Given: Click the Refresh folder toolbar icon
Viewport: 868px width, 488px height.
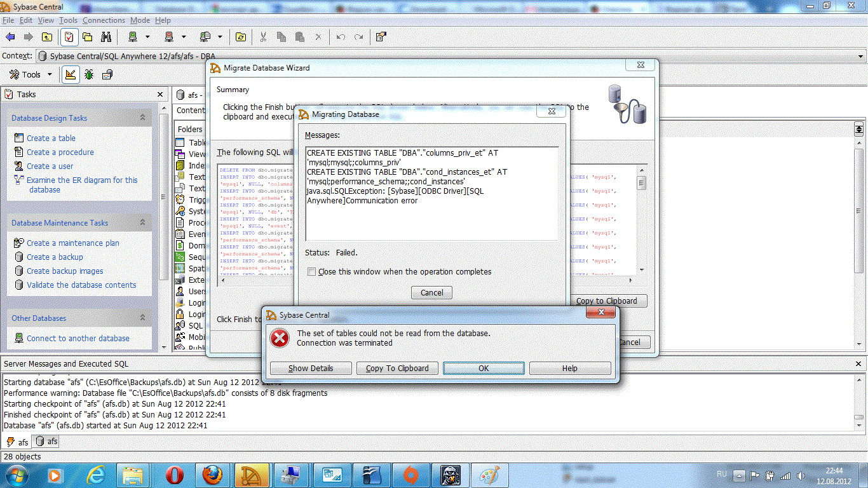Looking at the screenshot, I should pyautogui.click(x=241, y=37).
